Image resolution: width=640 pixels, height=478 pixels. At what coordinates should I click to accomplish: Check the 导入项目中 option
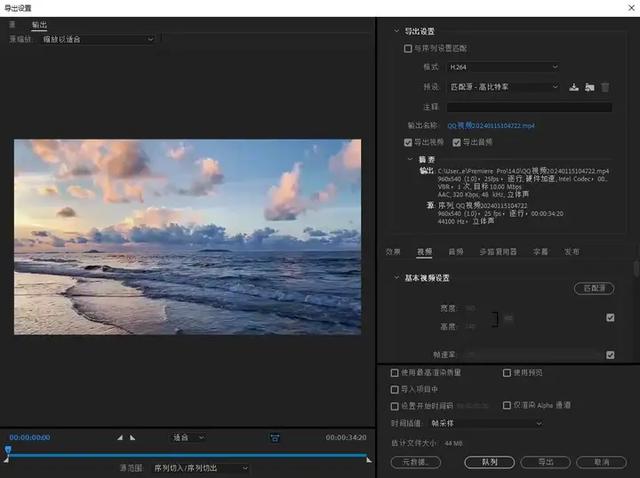coord(394,389)
